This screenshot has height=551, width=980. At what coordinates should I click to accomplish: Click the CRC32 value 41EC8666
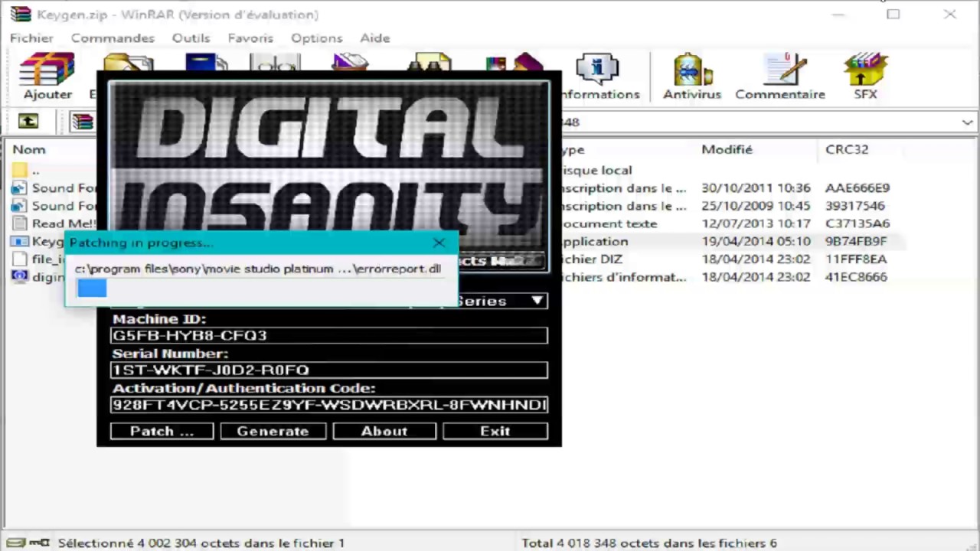coord(856,276)
